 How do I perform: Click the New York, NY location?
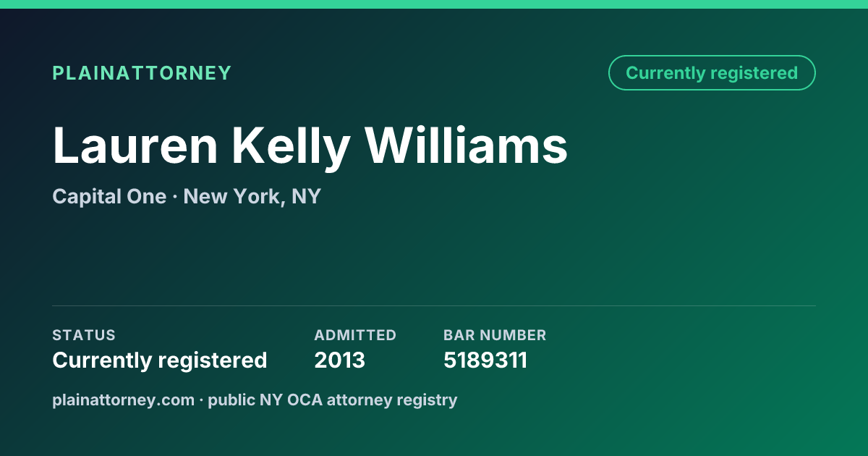pos(252,197)
